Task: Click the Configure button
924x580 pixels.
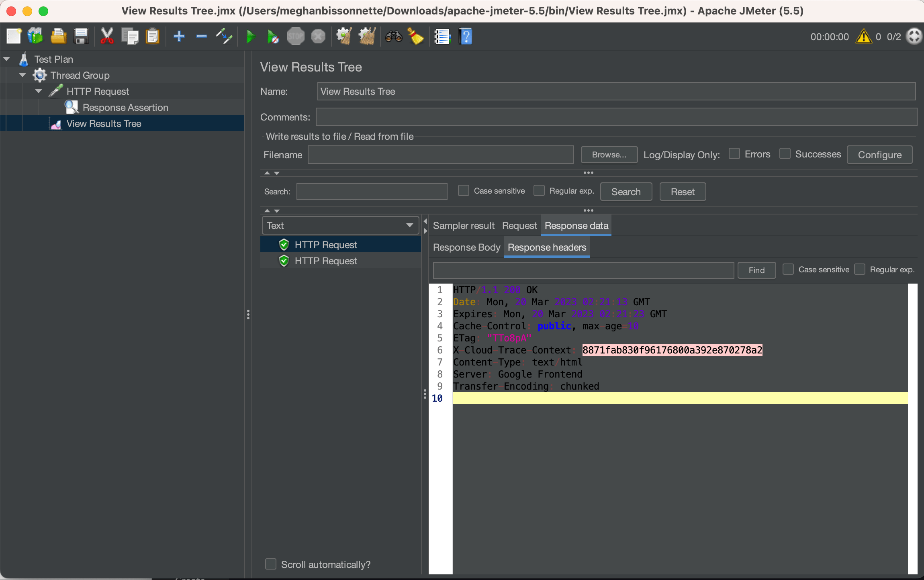Action: click(x=879, y=155)
